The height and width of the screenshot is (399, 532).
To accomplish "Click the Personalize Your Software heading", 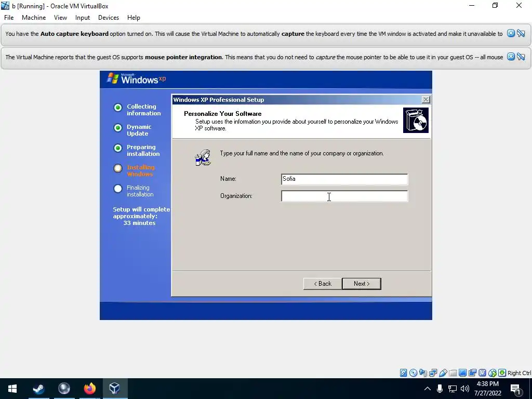I will point(222,114).
